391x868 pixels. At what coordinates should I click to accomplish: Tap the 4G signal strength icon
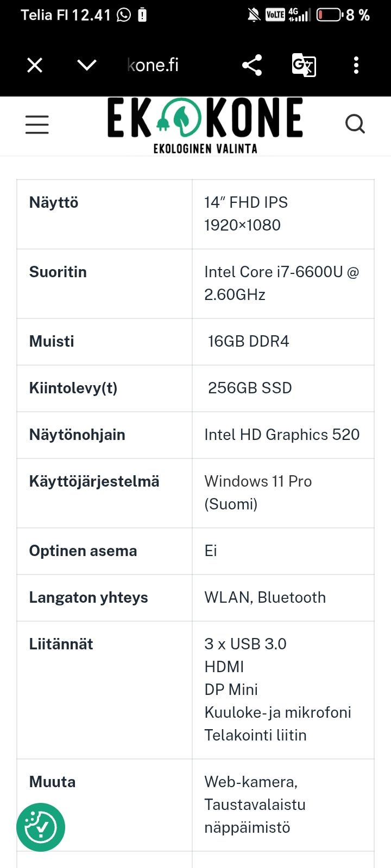pyautogui.click(x=299, y=15)
